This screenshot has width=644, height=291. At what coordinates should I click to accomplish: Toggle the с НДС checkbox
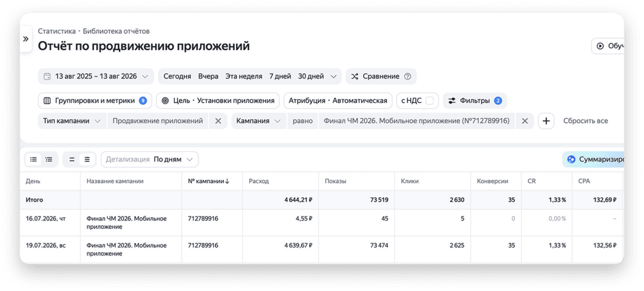pyautogui.click(x=429, y=100)
